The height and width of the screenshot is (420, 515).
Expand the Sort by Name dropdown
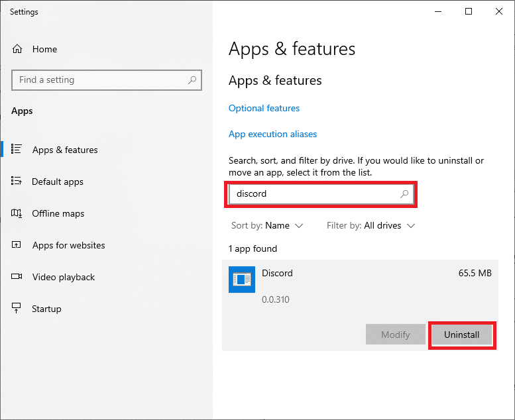coord(267,225)
